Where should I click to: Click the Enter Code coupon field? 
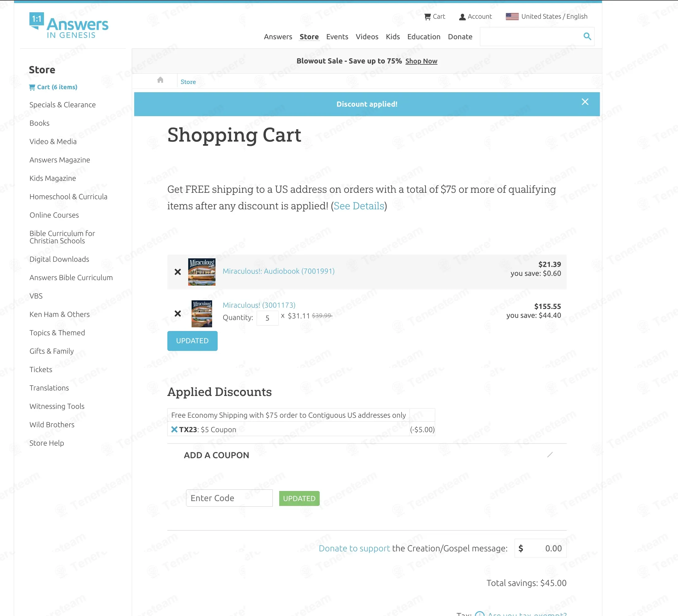[x=229, y=498]
